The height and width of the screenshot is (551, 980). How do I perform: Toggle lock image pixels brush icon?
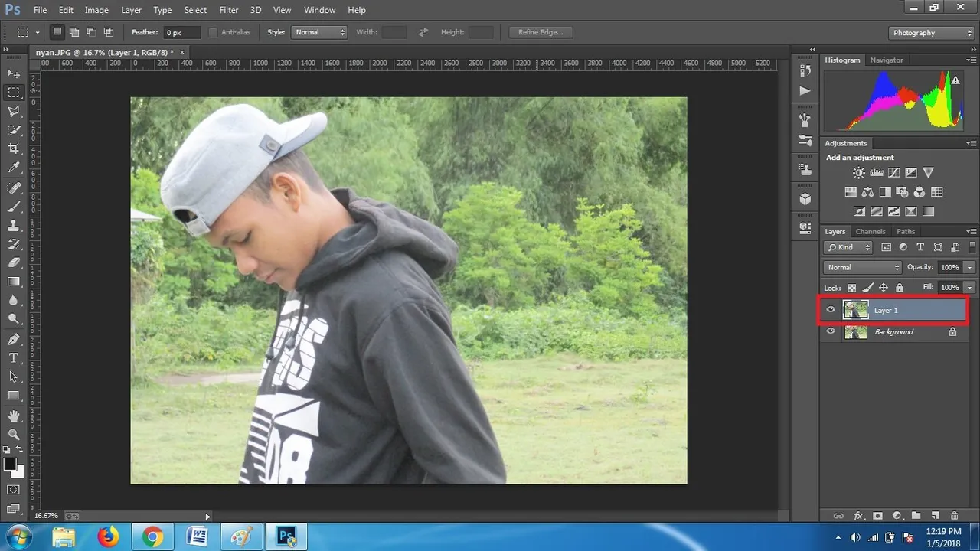pos(867,288)
